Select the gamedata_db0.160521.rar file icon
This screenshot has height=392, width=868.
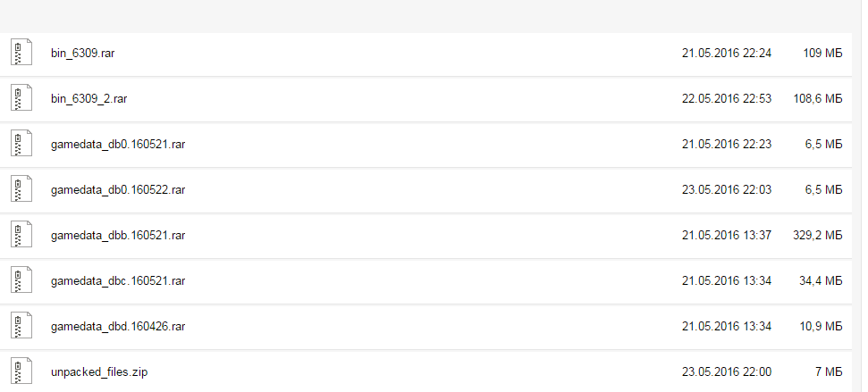(21, 144)
